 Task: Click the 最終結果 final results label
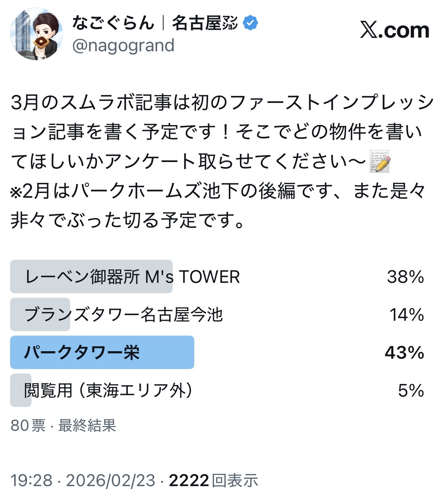coord(87,426)
